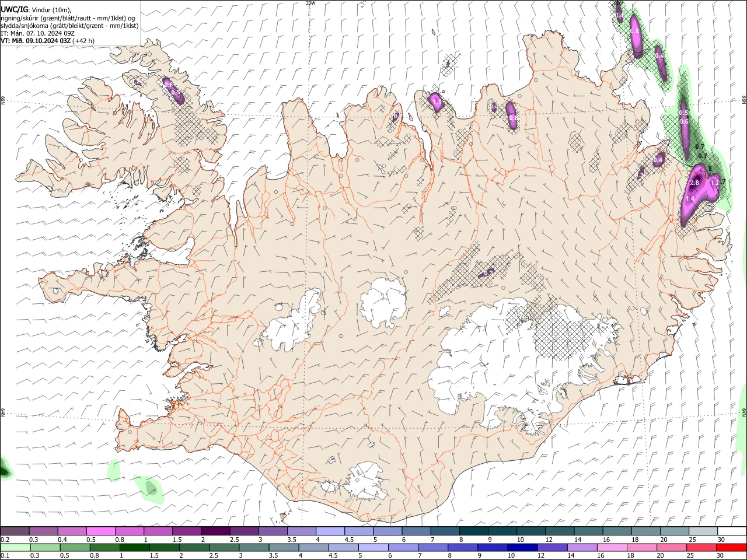This screenshot has height=560, width=747.
Task: Pick bottom legend swatch between 16 and 18
Action: coord(613,548)
